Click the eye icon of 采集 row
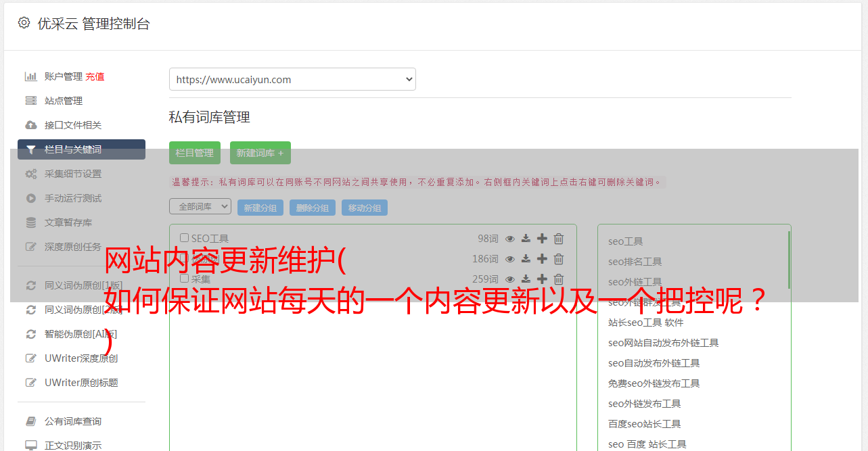Image resolution: width=868 pixels, height=451 pixels. click(510, 279)
